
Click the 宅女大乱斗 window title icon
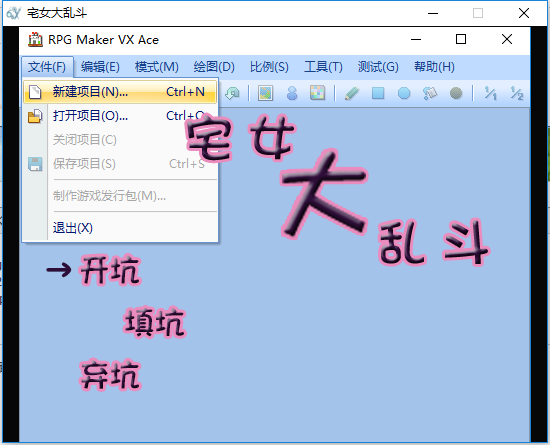coord(14,13)
